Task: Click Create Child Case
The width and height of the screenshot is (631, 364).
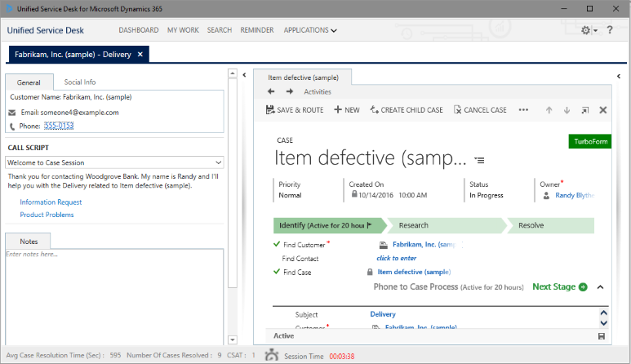Action: (407, 110)
